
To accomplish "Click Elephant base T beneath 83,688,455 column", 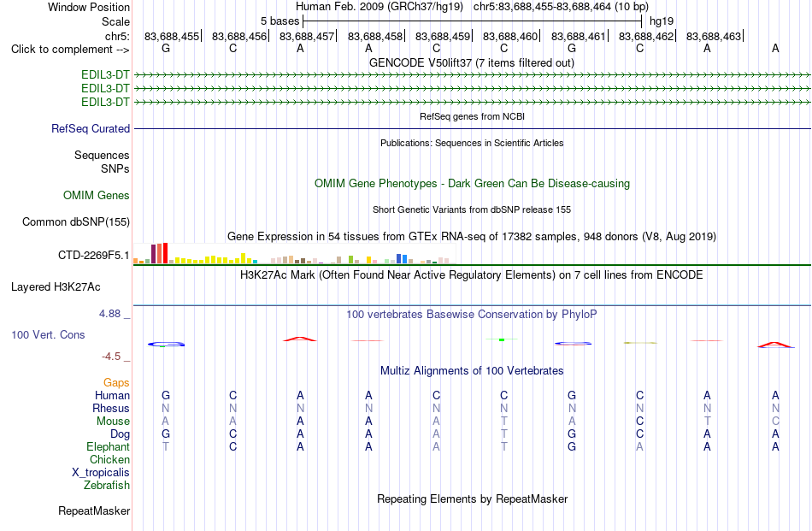I will 166,446.
